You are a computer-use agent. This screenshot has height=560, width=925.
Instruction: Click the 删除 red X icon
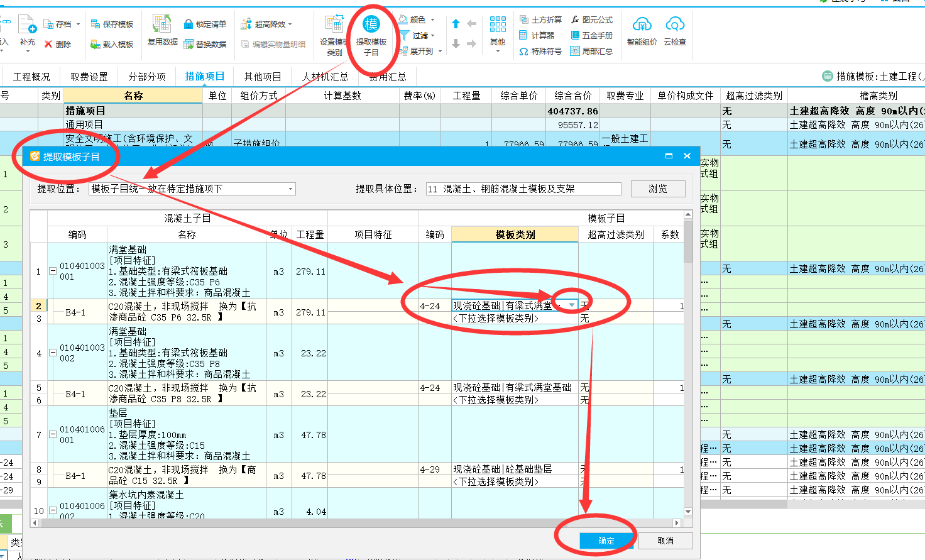[48, 44]
